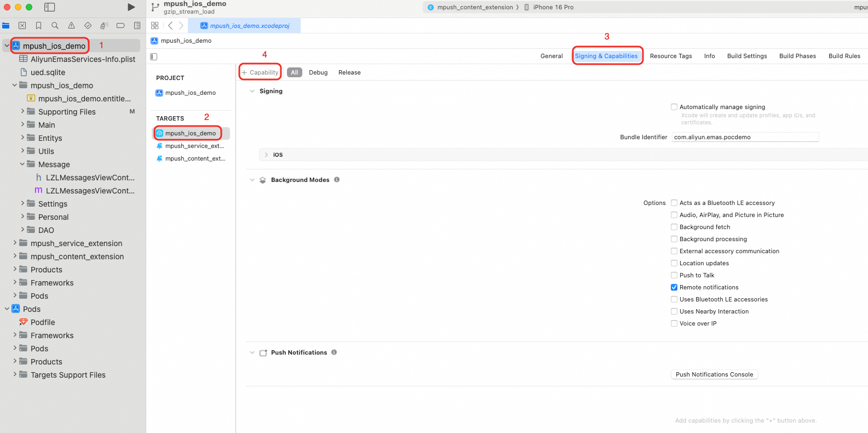Viewport: 868px width, 433px height.
Task: Run the project with the play button
Action: (x=131, y=7)
